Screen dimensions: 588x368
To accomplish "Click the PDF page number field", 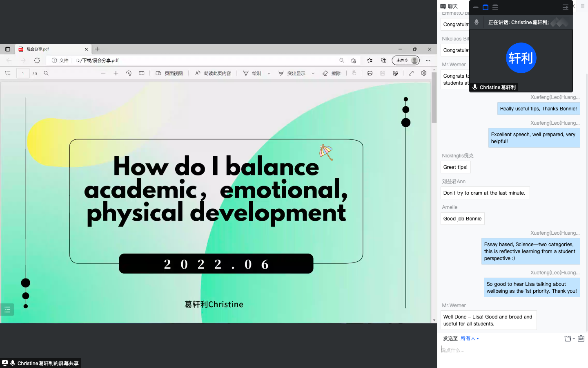I will (x=23, y=73).
